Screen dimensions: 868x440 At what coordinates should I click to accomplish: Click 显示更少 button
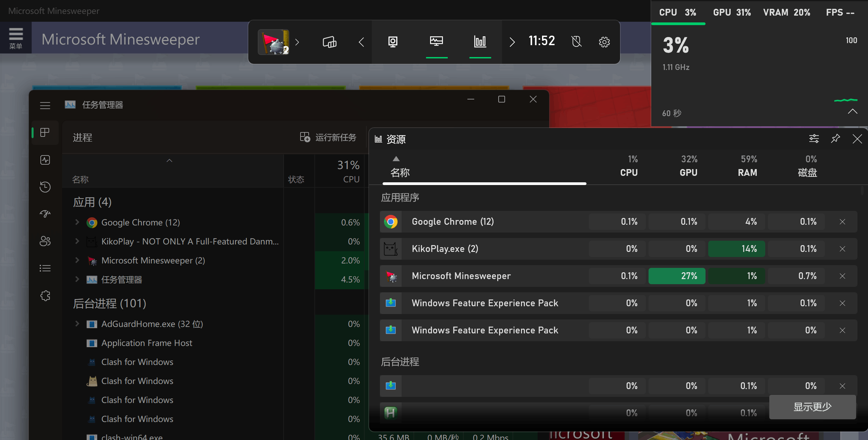(812, 407)
